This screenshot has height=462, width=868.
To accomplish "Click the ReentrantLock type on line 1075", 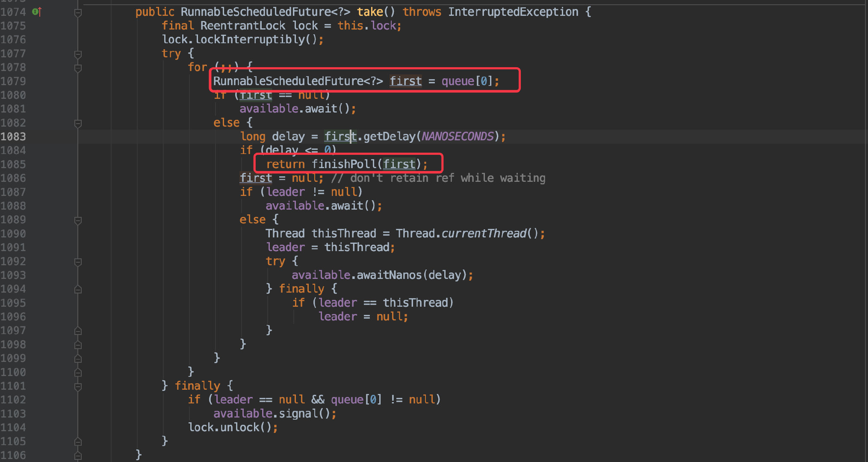I will (x=242, y=26).
